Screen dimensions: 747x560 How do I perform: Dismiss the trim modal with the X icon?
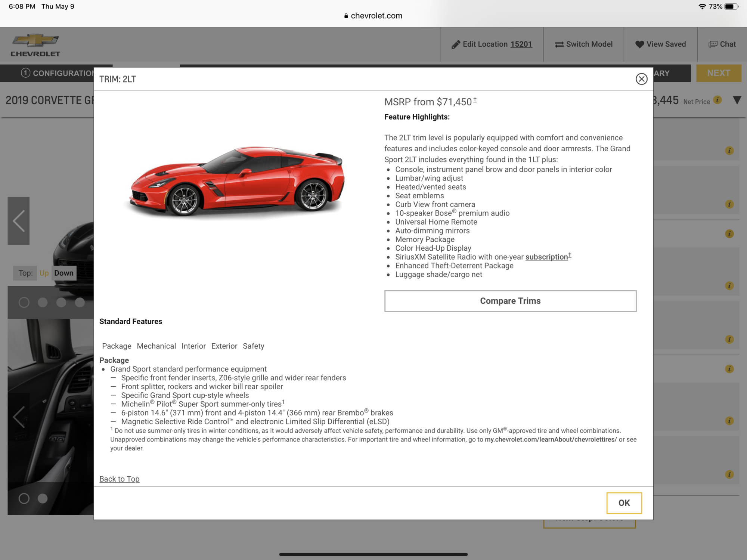pos(641,79)
